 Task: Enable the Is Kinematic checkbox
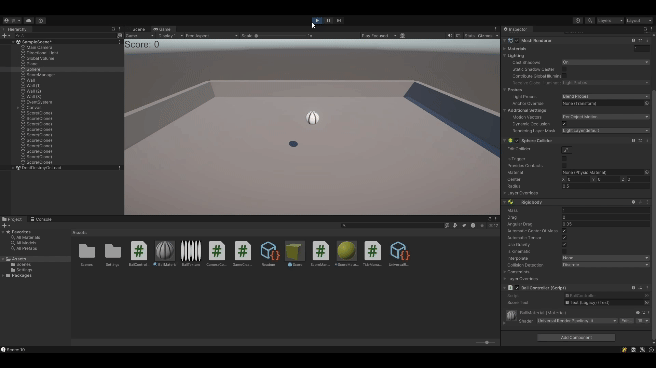click(x=564, y=251)
